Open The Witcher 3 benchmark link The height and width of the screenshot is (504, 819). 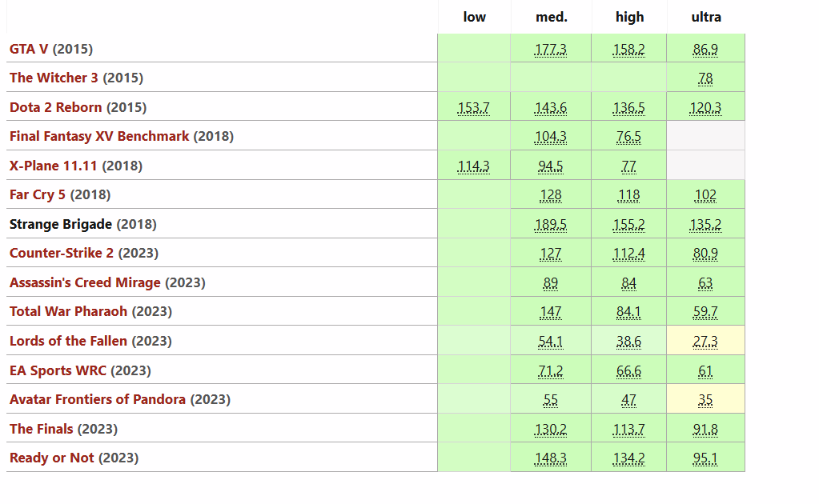click(x=54, y=78)
